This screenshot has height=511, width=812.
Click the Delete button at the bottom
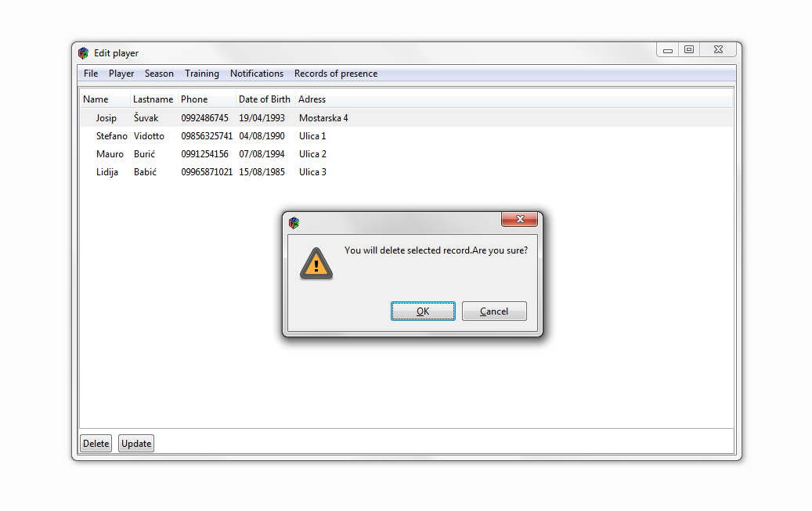point(96,444)
